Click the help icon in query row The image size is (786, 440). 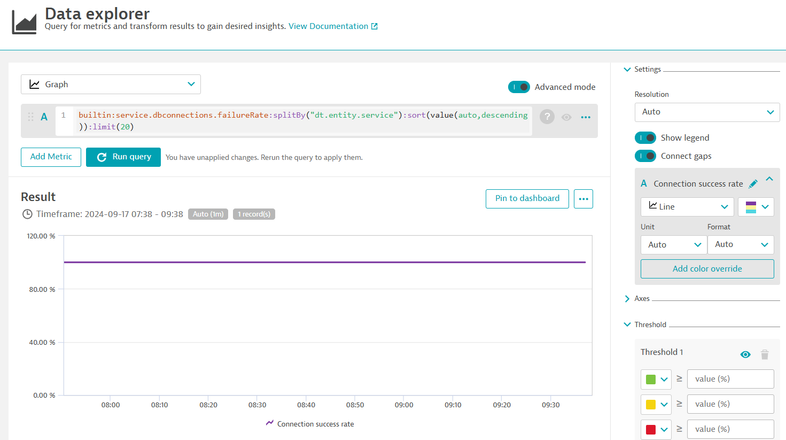click(547, 117)
